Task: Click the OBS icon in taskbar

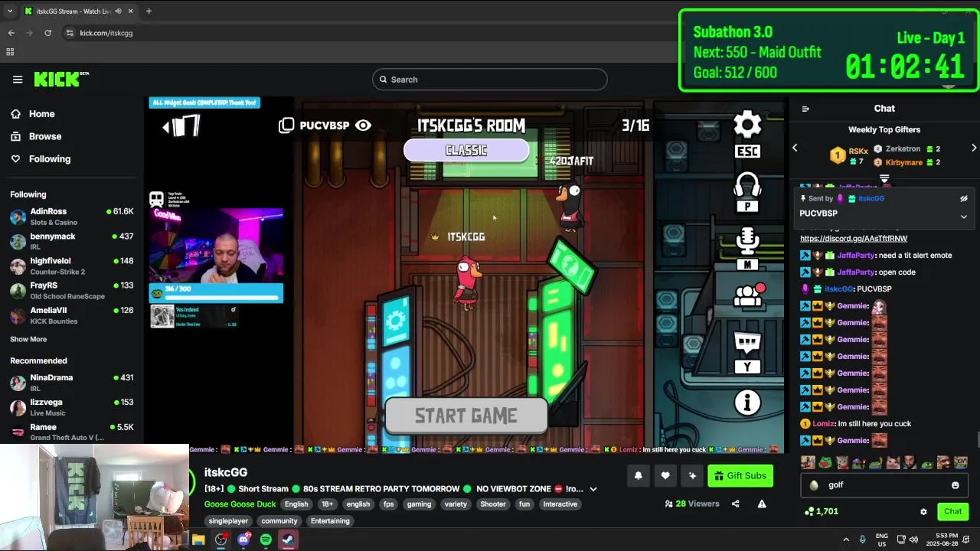Action: (x=221, y=540)
